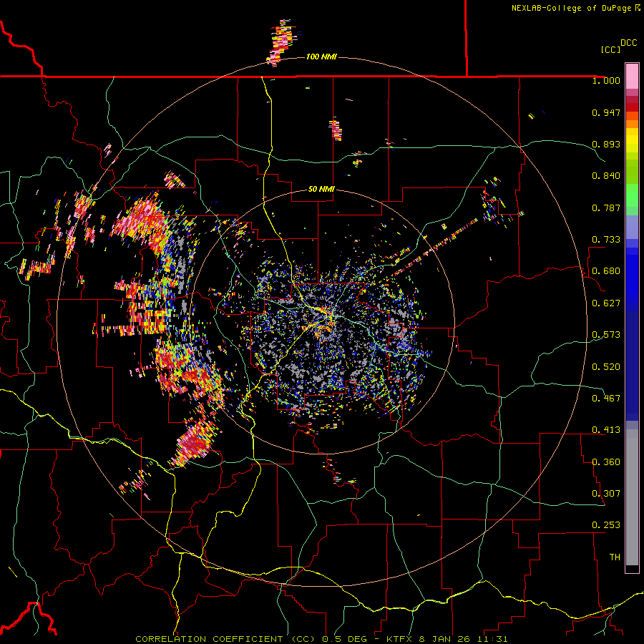Select the 0.467 scale value

click(606, 399)
